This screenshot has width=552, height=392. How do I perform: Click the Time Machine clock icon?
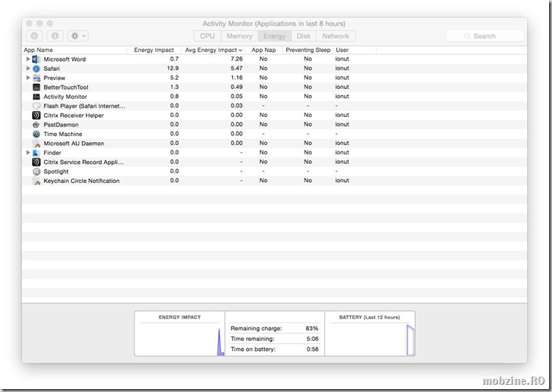[37, 134]
